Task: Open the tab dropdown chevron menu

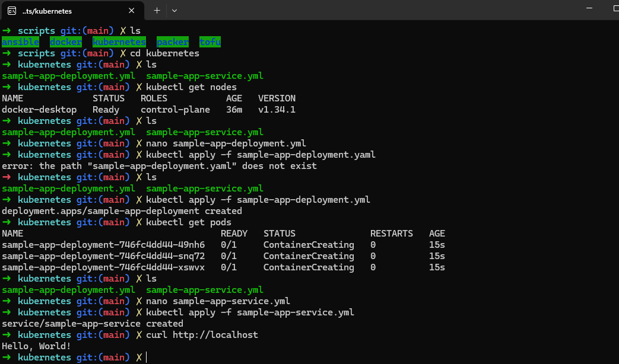Action: 173,10
